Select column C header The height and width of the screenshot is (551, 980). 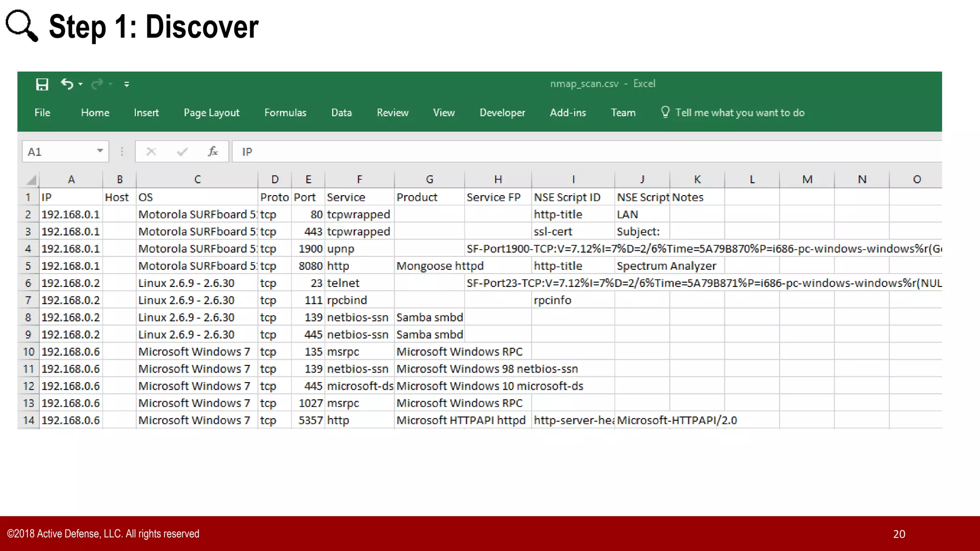[x=197, y=179]
